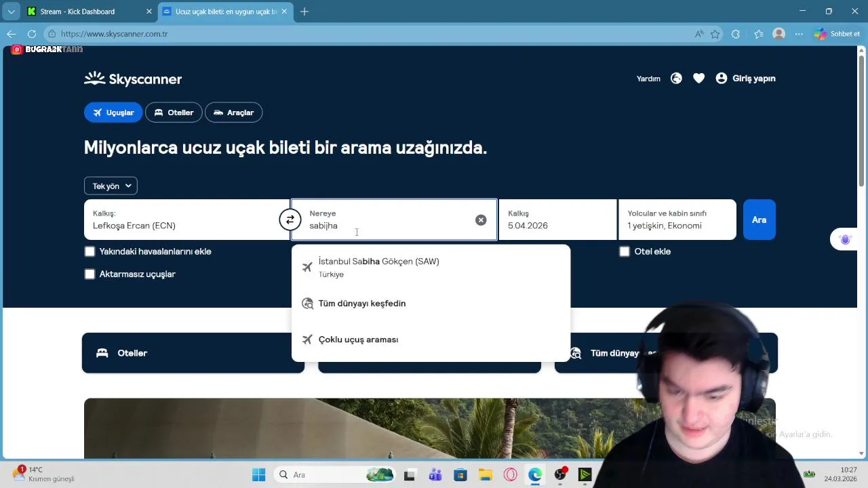Open Teams icon in the taskbar
Viewport: 868px width, 488px height.
coord(435,475)
